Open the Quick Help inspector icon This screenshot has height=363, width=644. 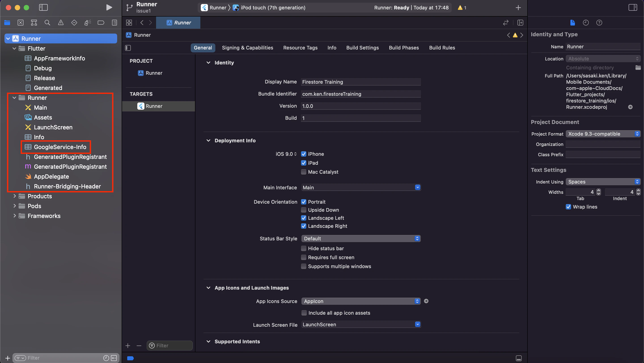pyautogui.click(x=599, y=23)
